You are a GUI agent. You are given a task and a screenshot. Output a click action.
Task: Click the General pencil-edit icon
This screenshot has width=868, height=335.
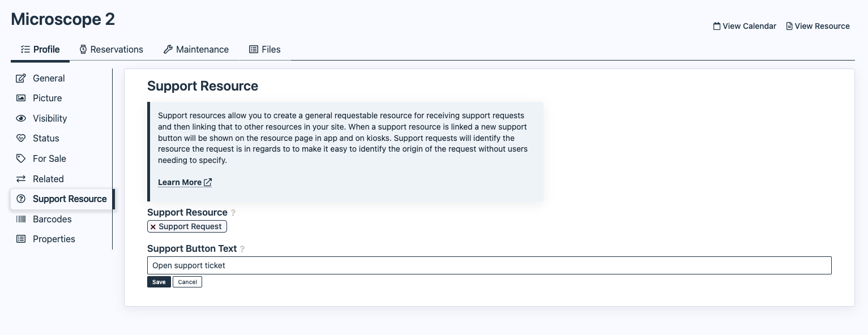coord(21,78)
